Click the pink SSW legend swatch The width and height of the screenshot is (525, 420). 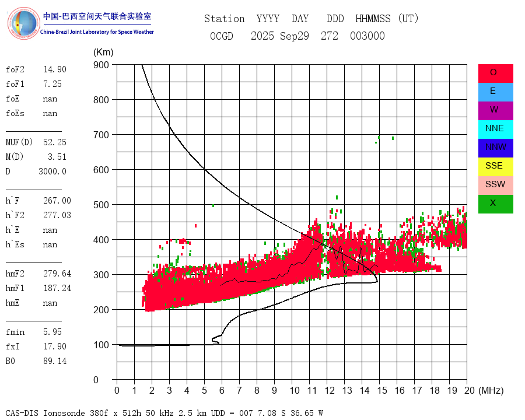coord(495,185)
